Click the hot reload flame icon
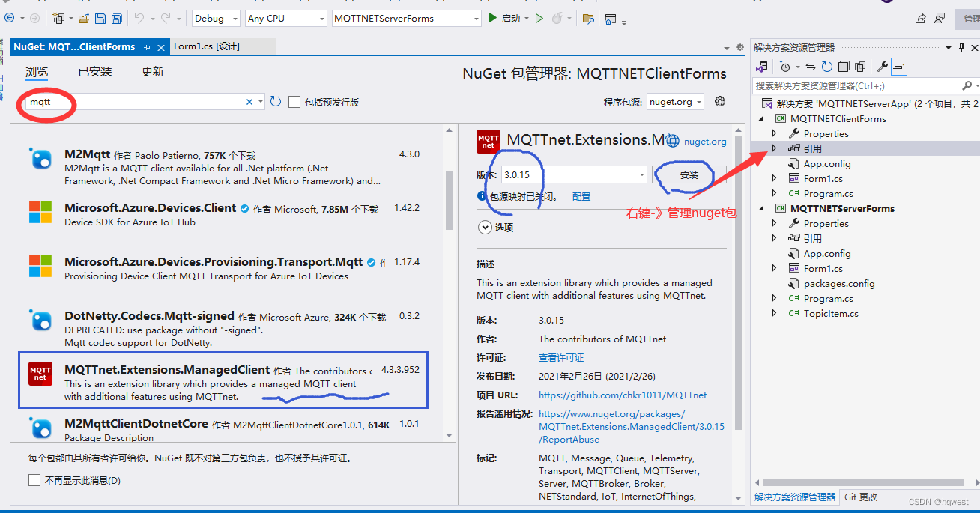 (x=558, y=18)
